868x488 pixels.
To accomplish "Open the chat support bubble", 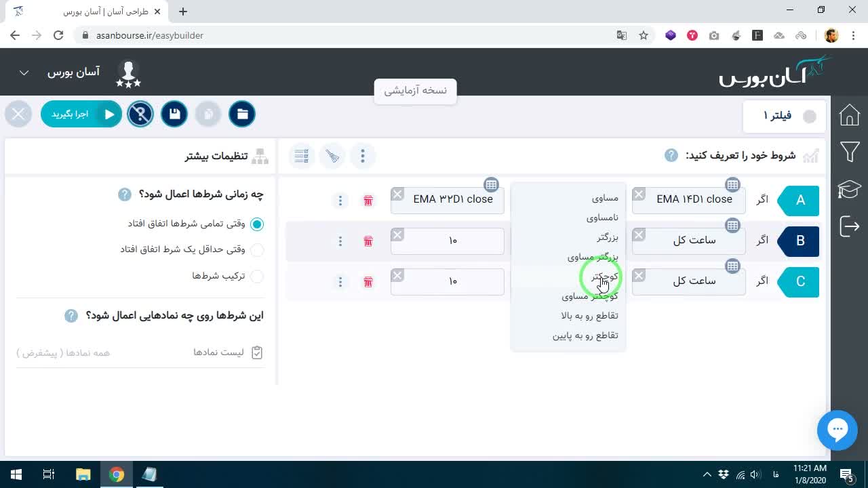I will [x=837, y=430].
